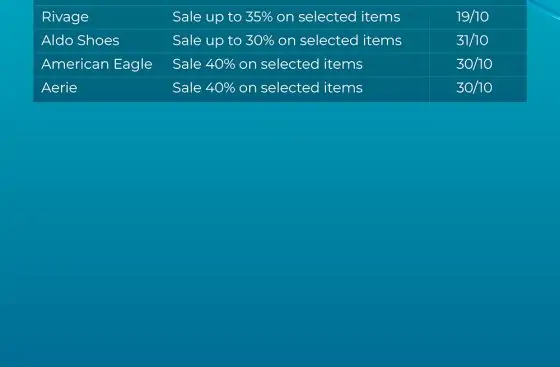Click the empty blue area below the table
This screenshot has height=367, width=560.
point(280,232)
